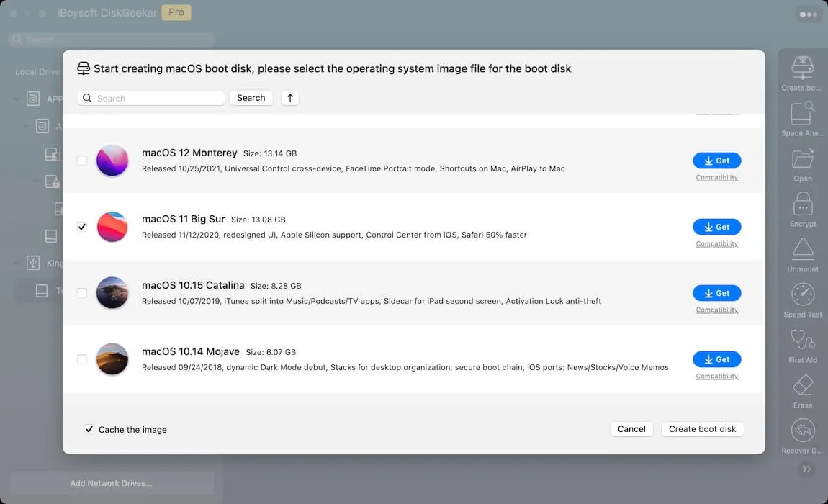Image resolution: width=828 pixels, height=504 pixels.
Task: Select the Encrypt lock tool
Action: point(802,210)
